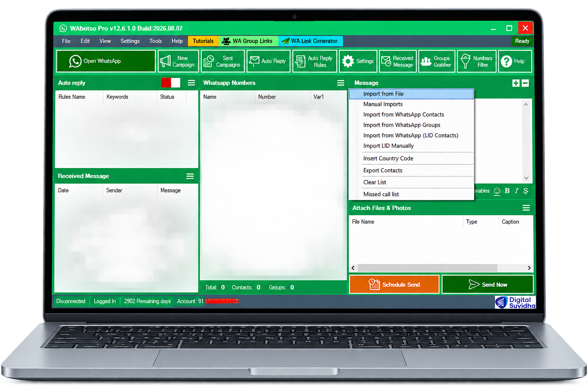
Task: Click Send Now button
Action: click(488, 284)
